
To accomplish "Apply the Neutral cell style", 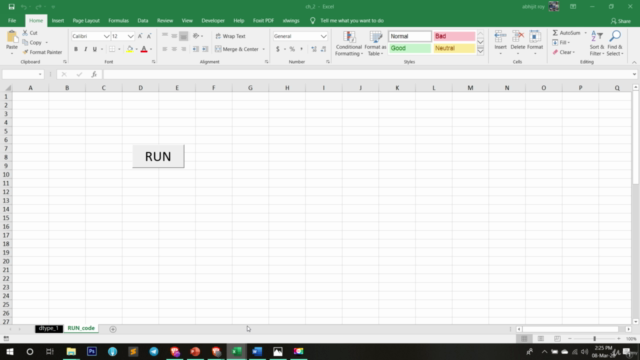I will [x=454, y=48].
